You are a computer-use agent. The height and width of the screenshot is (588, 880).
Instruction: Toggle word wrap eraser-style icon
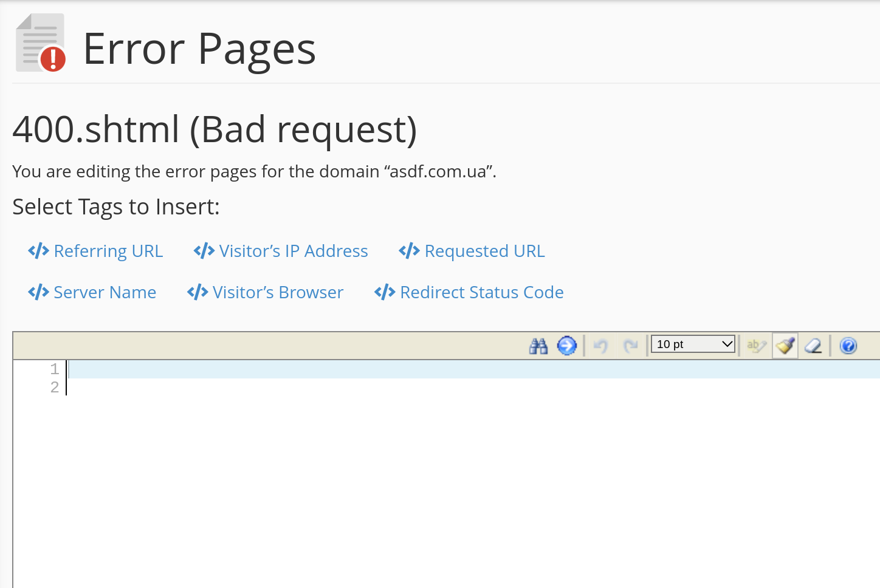[813, 346]
